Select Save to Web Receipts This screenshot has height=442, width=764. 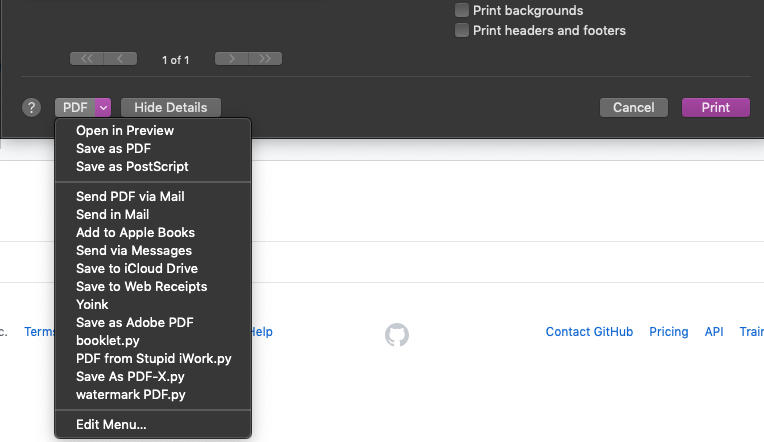[x=153, y=287]
